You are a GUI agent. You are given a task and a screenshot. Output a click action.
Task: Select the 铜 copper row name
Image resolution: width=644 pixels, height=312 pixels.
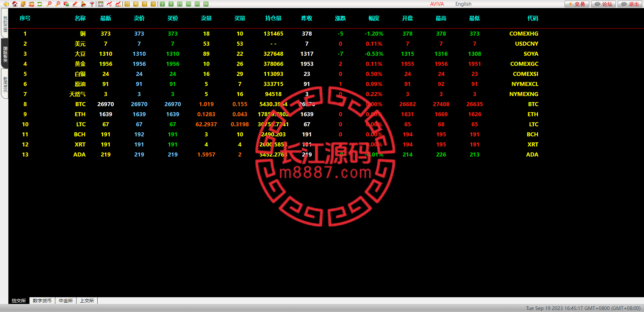[x=83, y=34]
